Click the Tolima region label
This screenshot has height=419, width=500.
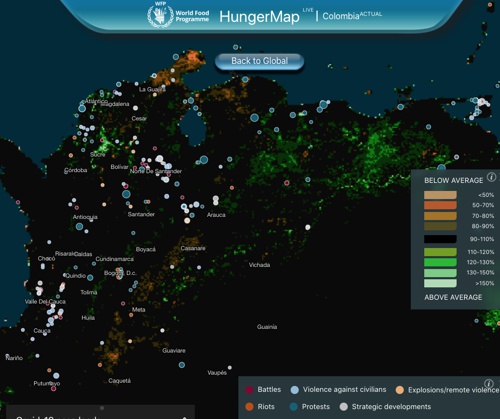[x=89, y=292]
